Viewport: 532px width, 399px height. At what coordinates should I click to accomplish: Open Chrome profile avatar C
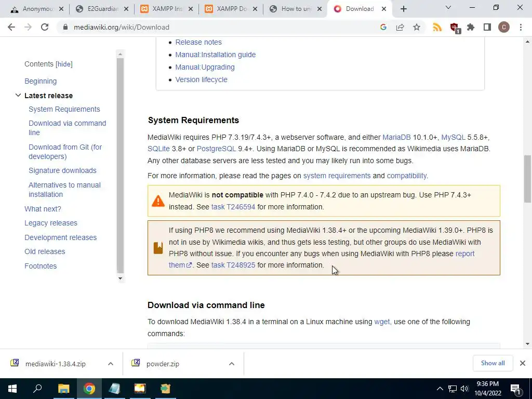(504, 27)
